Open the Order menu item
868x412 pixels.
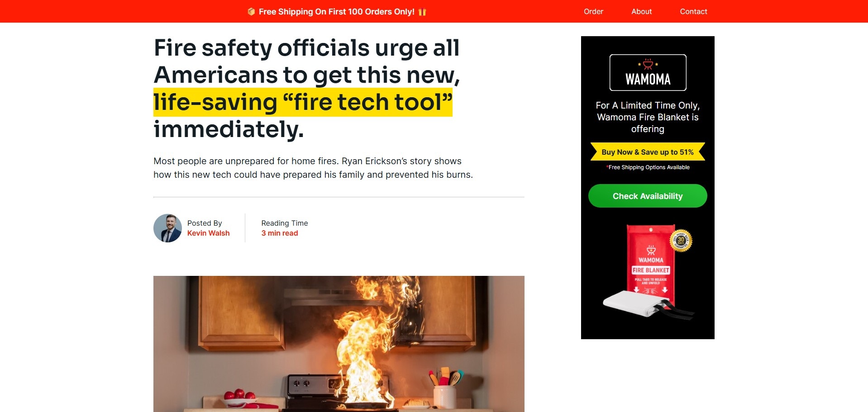[x=593, y=11]
